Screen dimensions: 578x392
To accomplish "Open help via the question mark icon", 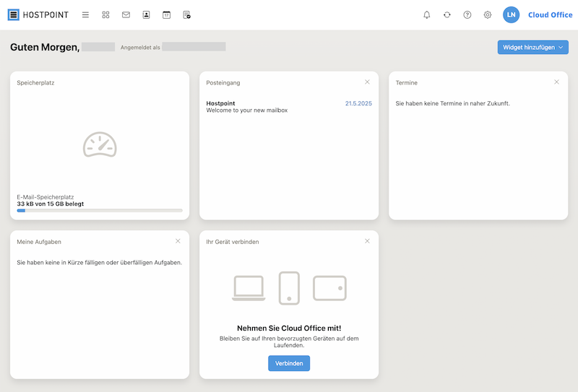I will [x=467, y=14].
